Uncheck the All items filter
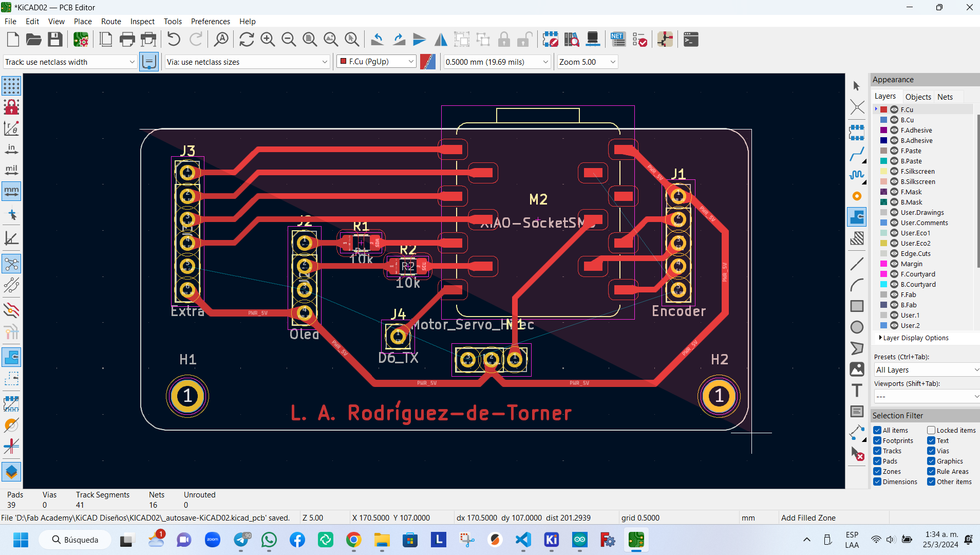 click(877, 430)
